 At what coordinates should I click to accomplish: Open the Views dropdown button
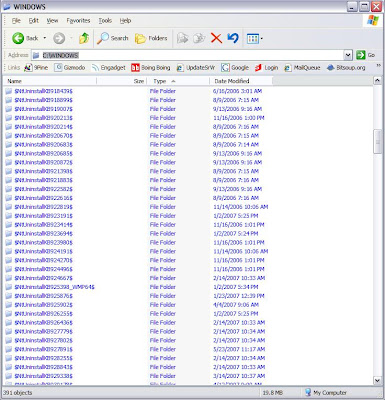(x=255, y=39)
